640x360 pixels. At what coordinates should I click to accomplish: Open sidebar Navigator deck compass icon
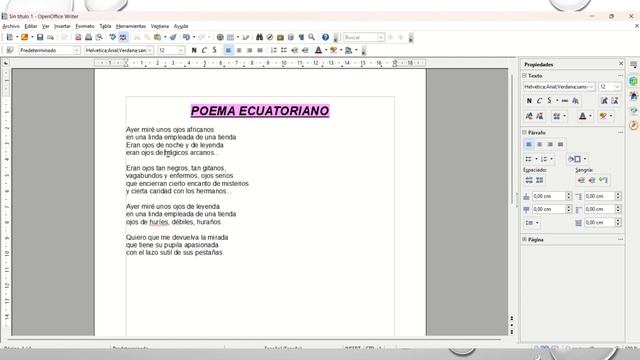(633, 125)
